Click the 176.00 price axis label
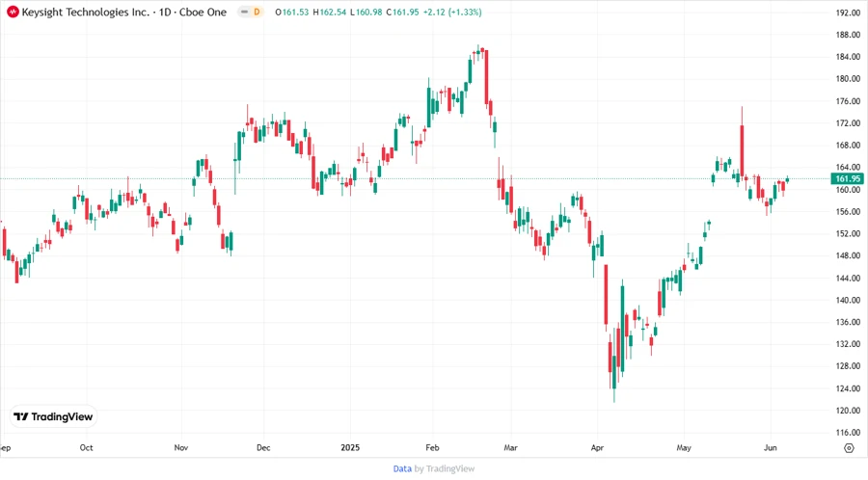The width and height of the screenshot is (868, 480). click(848, 101)
